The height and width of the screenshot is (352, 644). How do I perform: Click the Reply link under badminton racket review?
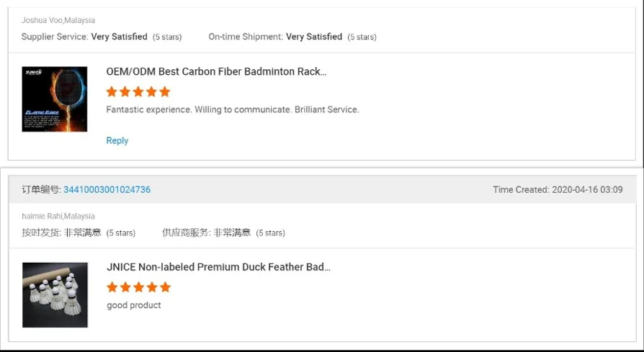point(117,140)
